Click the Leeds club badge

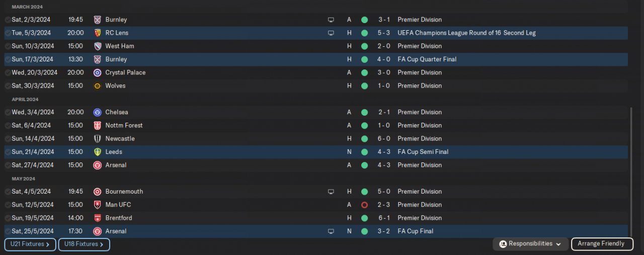pyautogui.click(x=98, y=151)
